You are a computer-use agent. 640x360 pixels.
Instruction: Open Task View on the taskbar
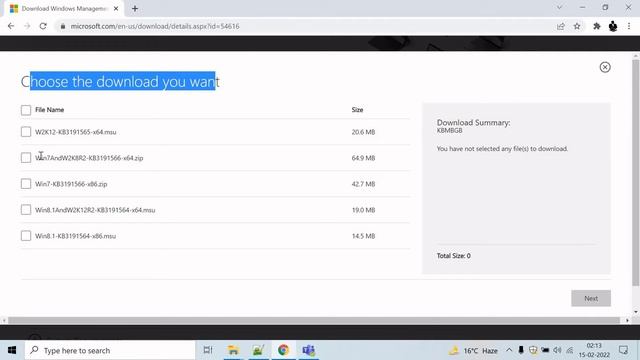208,350
